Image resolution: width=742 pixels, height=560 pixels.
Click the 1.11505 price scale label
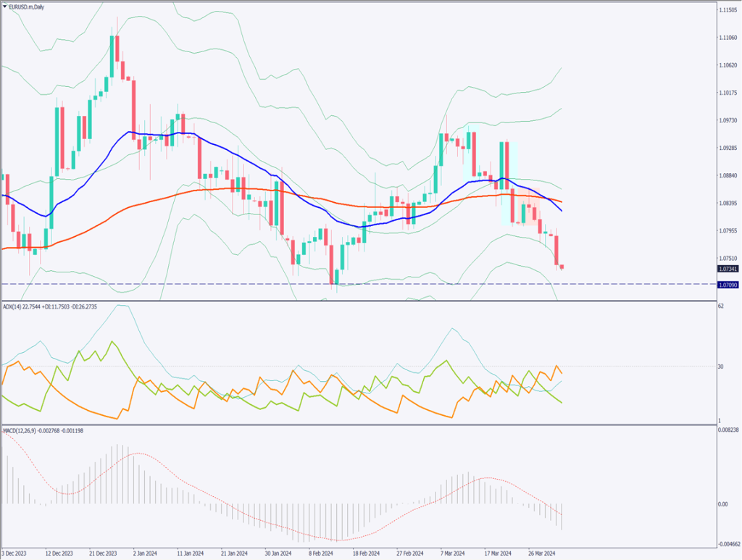tap(728, 11)
